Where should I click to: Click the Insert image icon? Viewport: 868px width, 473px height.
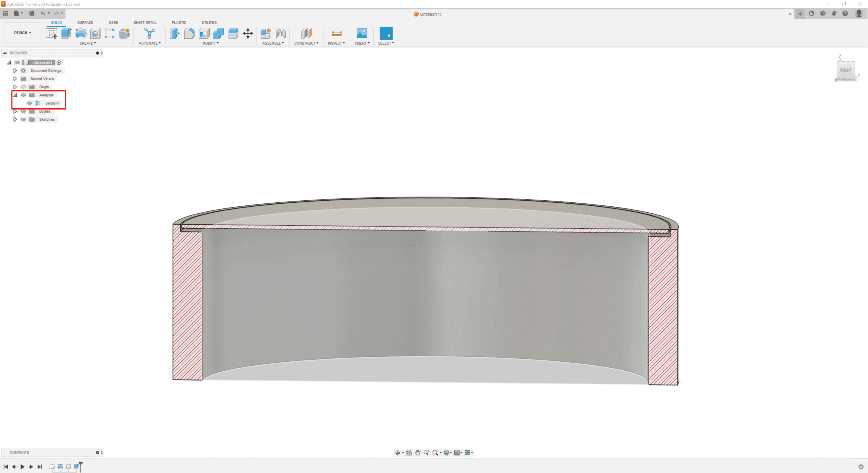pos(361,33)
